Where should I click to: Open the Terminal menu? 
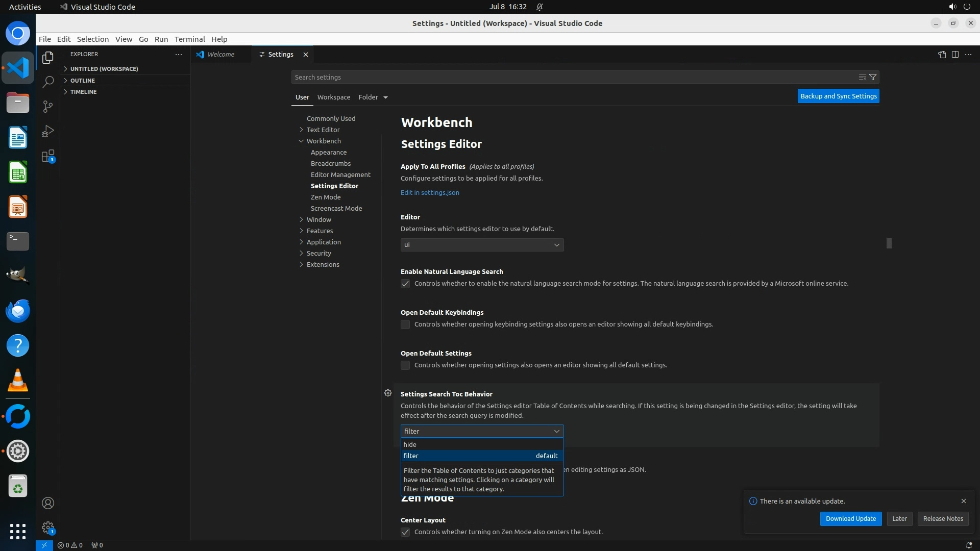coord(189,39)
